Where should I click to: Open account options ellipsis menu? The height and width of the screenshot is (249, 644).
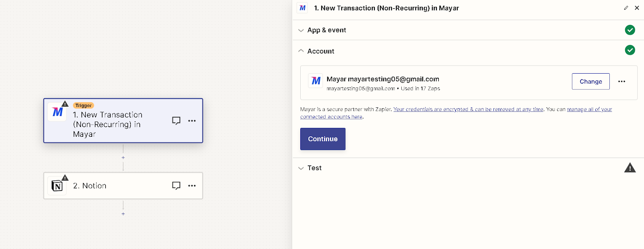pos(622,82)
